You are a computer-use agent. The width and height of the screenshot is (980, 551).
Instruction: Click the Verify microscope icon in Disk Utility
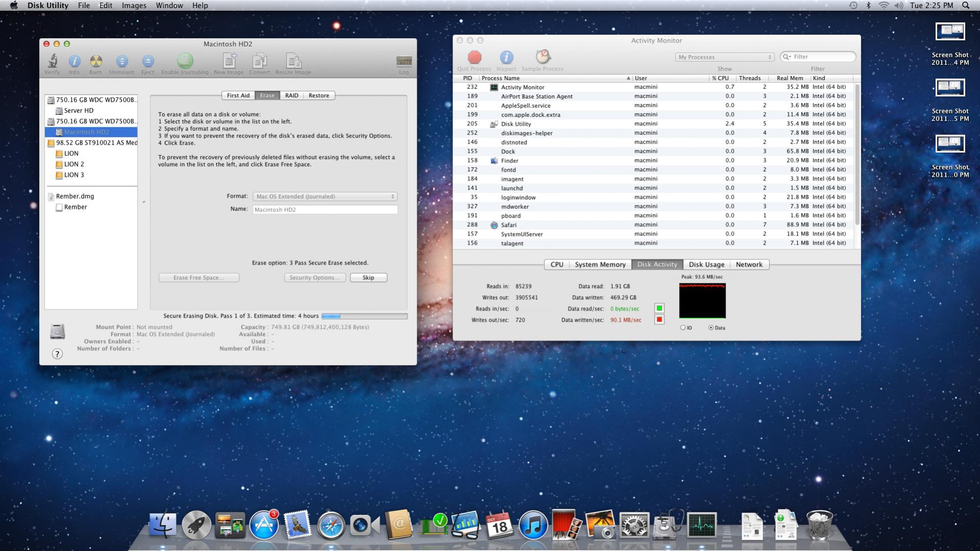pyautogui.click(x=52, y=61)
